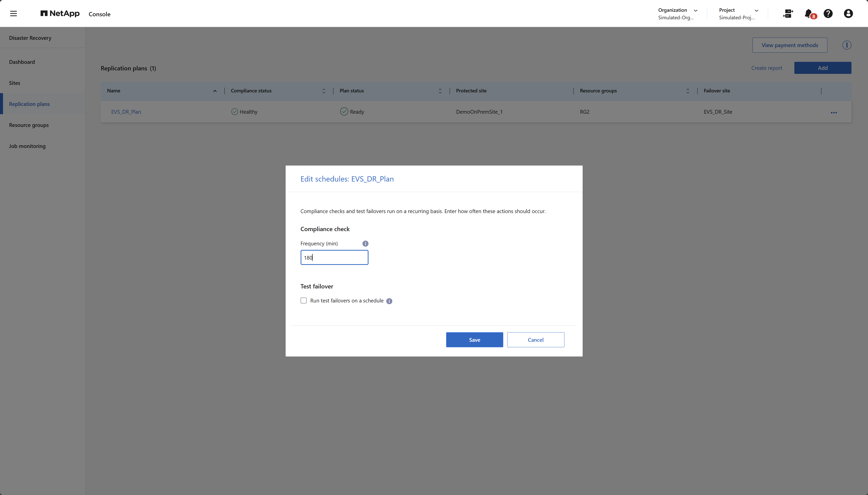Image resolution: width=868 pixels, height=495 pixels.
Task: Toggle sort arrow on Name column
Action: [215, 91]
